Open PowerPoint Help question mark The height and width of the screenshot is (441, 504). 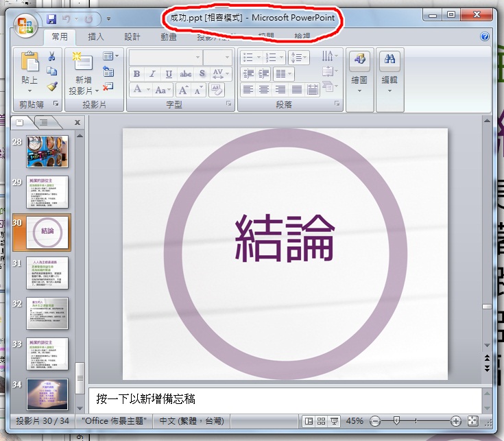(485, 36)
